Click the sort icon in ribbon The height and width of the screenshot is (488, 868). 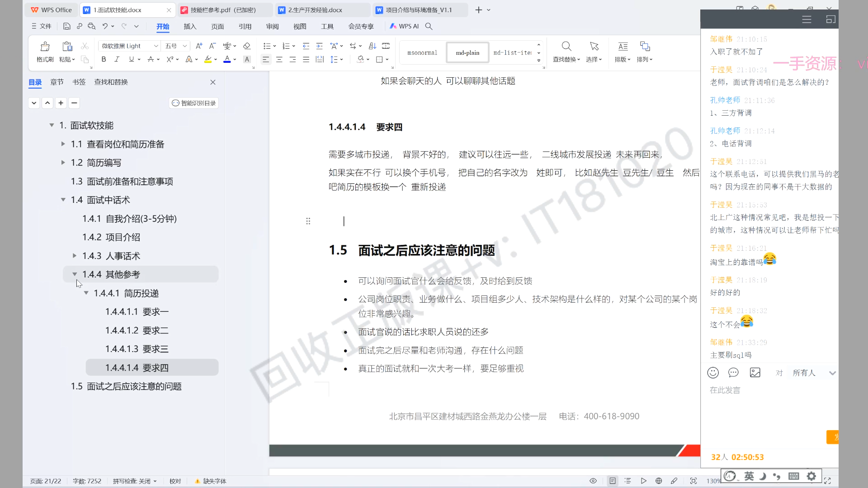372,46
